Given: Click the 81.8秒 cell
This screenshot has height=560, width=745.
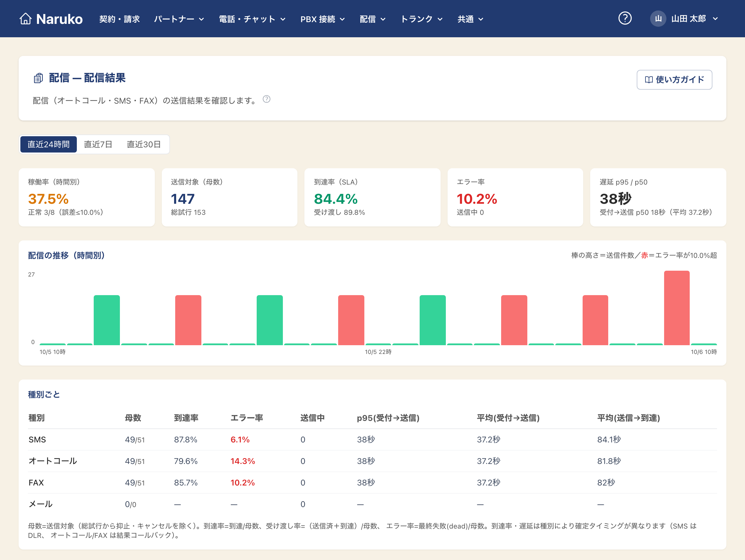Looking at the screenshot, I should pos(609,461).
